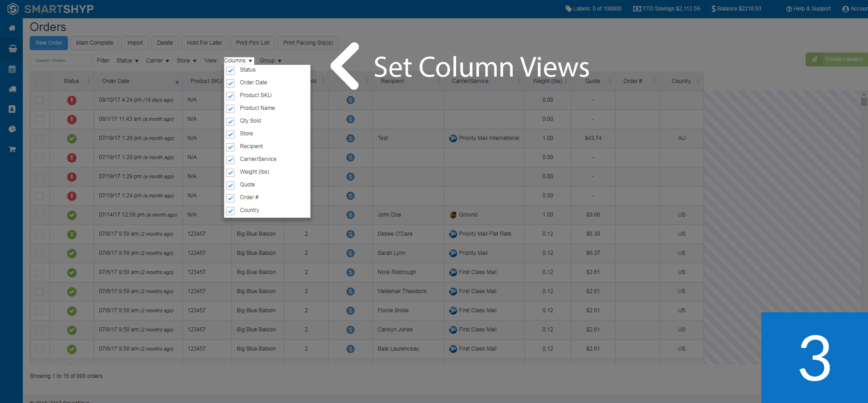The image size is (868, 403).
Task: Uncheck the Status column checkbox
Action: click(230, 71)
